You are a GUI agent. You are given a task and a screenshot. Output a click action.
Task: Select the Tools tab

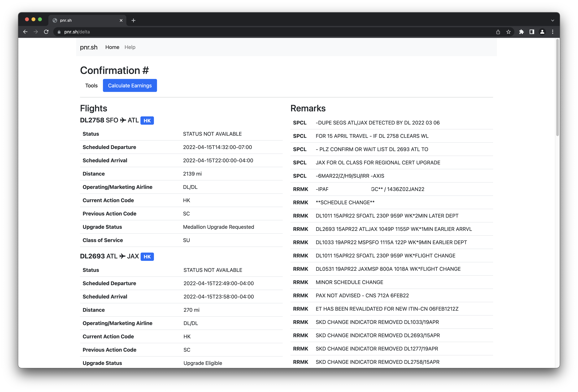point(91,85)
